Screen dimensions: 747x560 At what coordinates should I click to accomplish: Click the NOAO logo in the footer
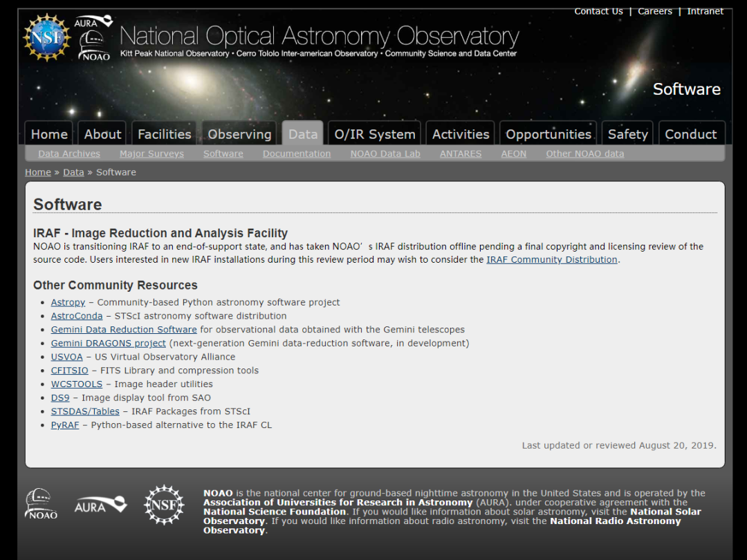tap(41, 504)
